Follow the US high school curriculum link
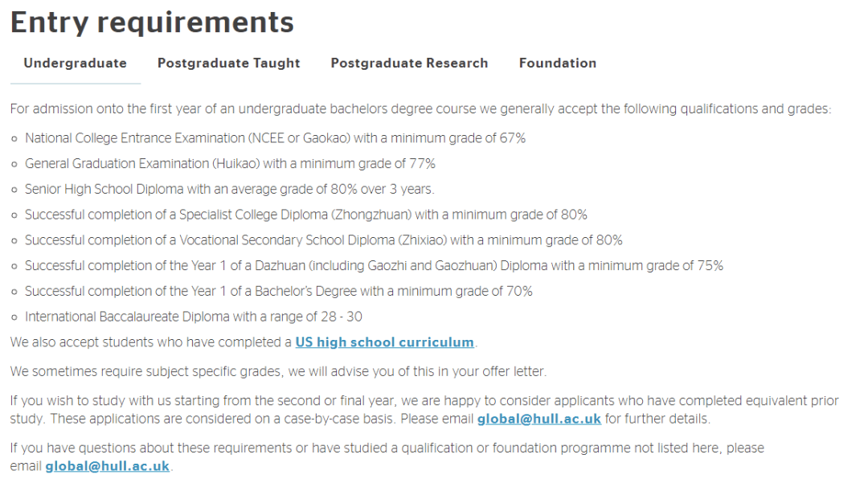Viewport: 868px width, 487px height. [385, 342]
